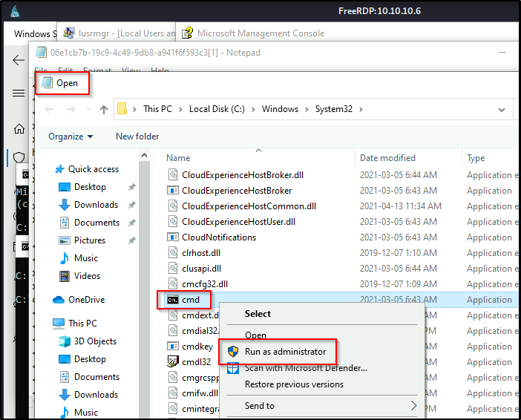The height and width of the screenshot is (420, 521).
Task: Click the 3D Objects folder icon
Action: [x=65, y=341]
